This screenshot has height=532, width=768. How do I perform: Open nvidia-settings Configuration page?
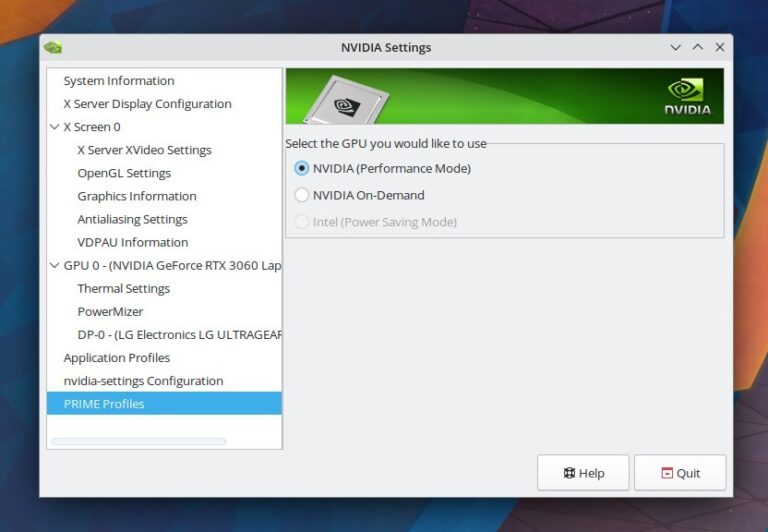[144, 381]
